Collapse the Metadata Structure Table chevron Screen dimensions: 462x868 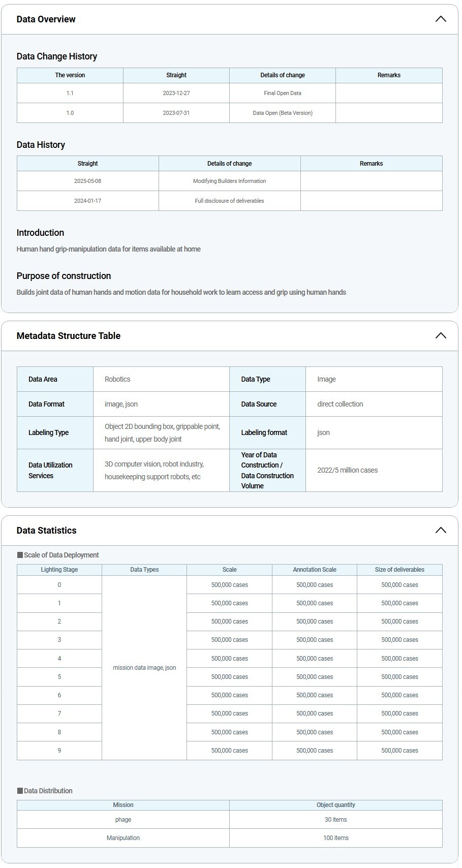440,336
